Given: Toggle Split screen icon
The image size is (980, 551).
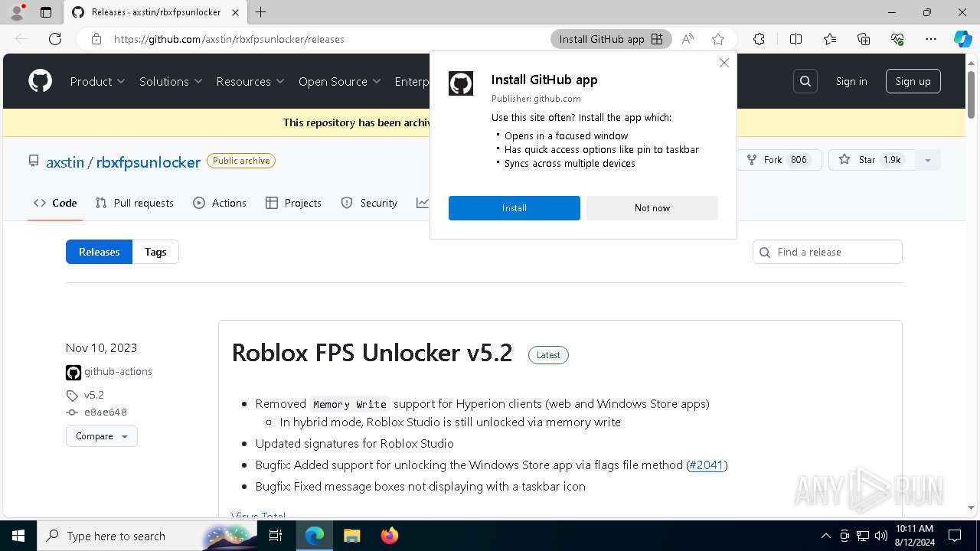Looking at the screenshot, I should click(795, 39).
